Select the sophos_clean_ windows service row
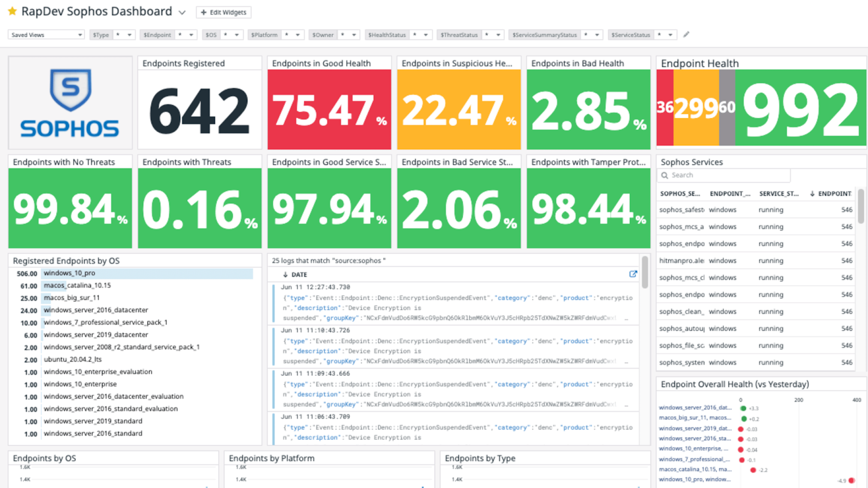Image resolution: width=868 pixels, height=488 pixels. pos(756,312)
